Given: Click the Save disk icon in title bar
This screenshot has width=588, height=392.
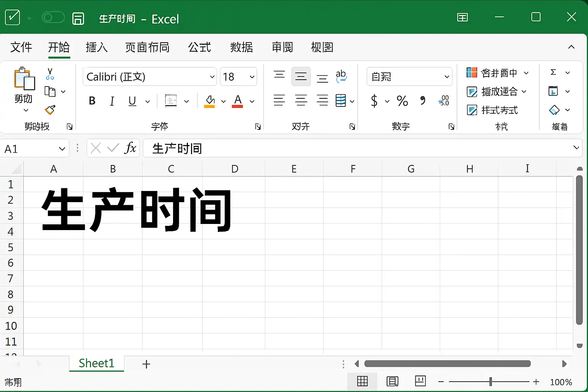Looking at the screenshot, I should pyautogui.click(x=78, y=18).
